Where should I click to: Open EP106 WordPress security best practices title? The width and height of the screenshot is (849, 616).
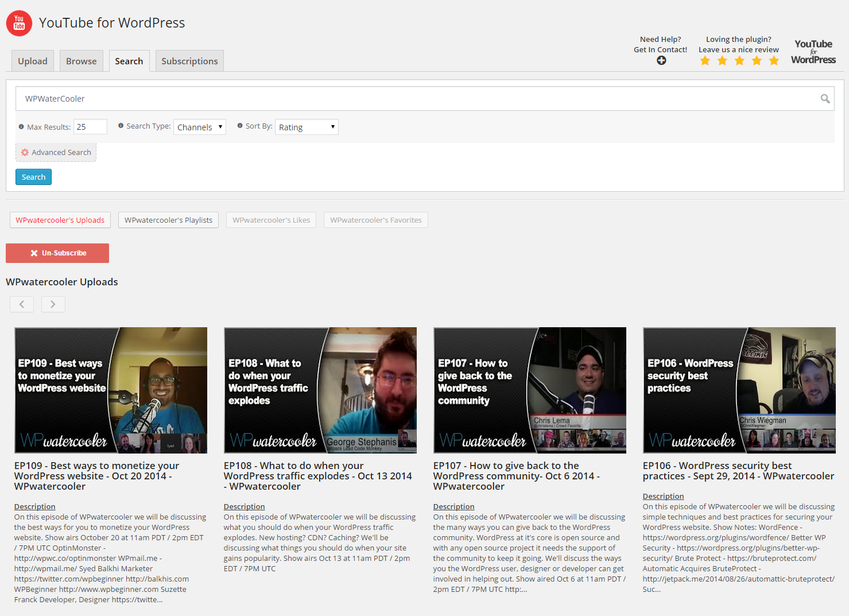[738, 471]
